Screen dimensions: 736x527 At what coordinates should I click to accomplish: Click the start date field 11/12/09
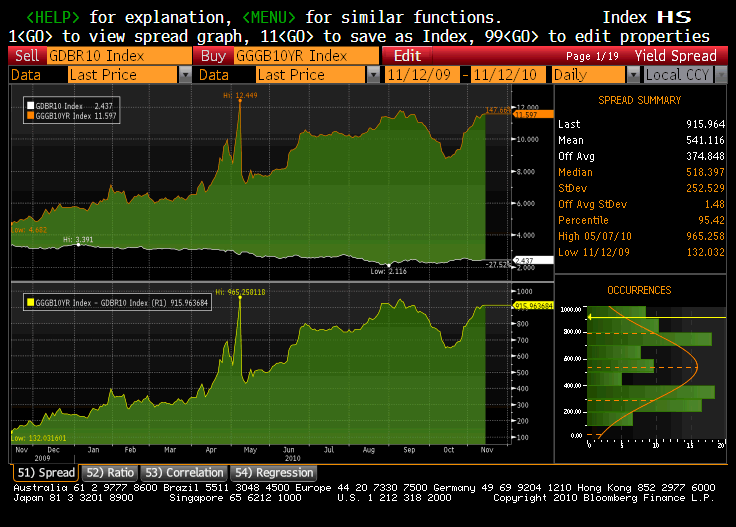pos(421,75)
